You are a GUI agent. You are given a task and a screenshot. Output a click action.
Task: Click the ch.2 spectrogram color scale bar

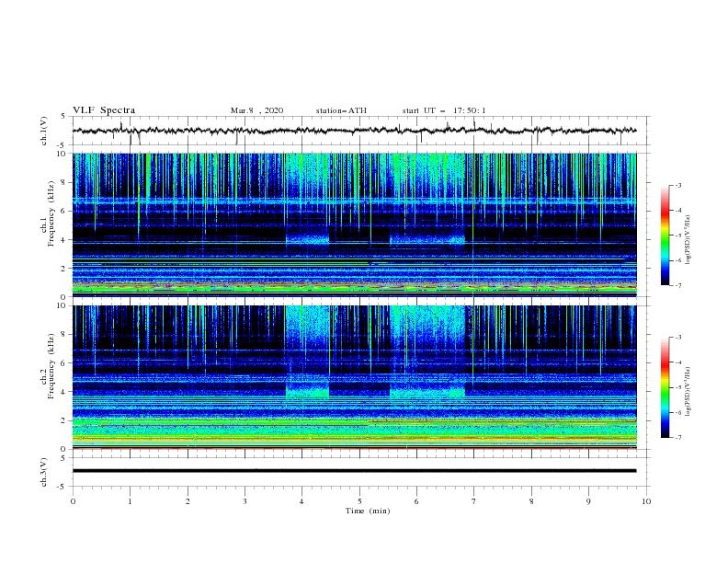(x=665, y=387)
